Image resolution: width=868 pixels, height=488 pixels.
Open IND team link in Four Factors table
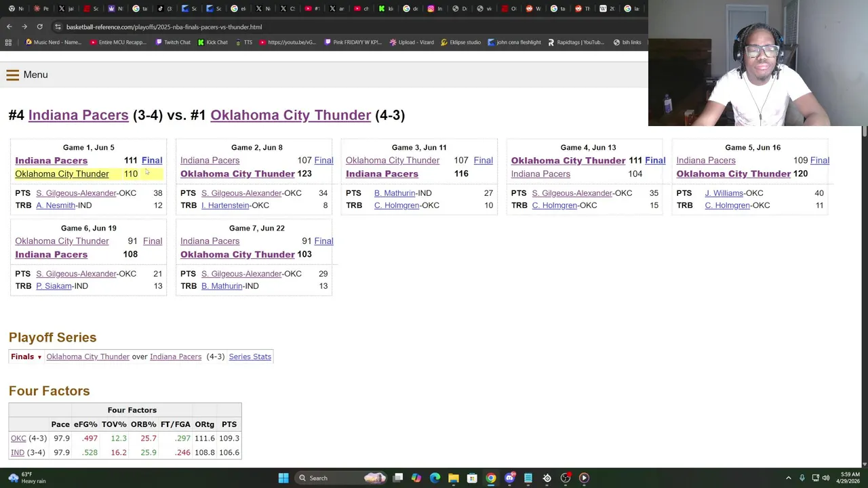[18, 453]
